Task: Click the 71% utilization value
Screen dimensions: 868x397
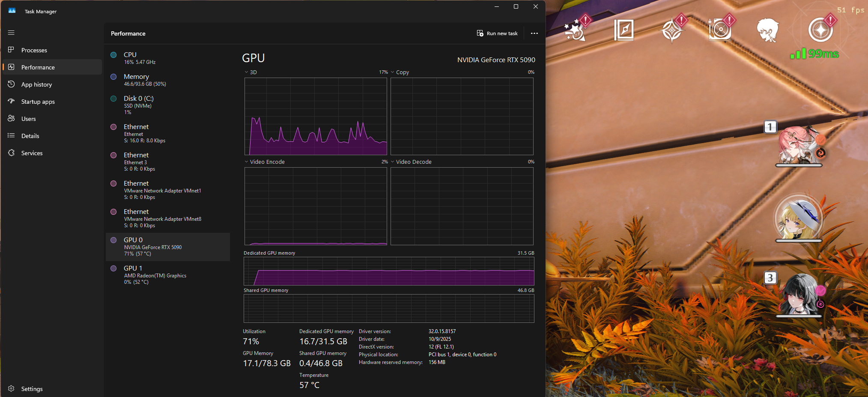Action: click(x=251, y=342)
